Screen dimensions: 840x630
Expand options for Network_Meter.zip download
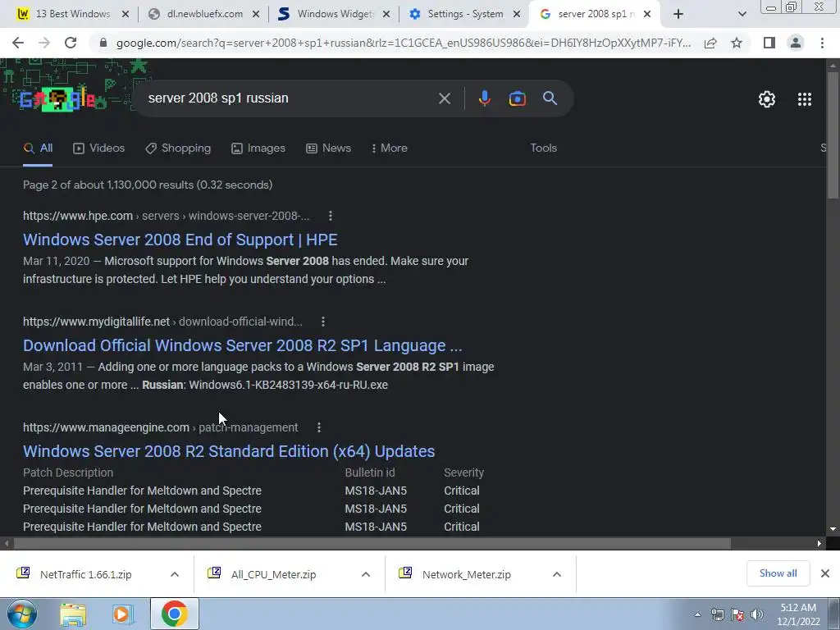pos(557,574)
